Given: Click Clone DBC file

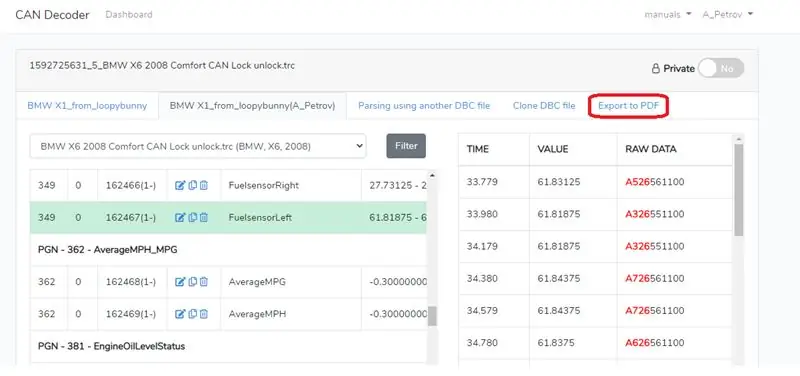Looking at the screenshot, I should (x=544, y=106).
